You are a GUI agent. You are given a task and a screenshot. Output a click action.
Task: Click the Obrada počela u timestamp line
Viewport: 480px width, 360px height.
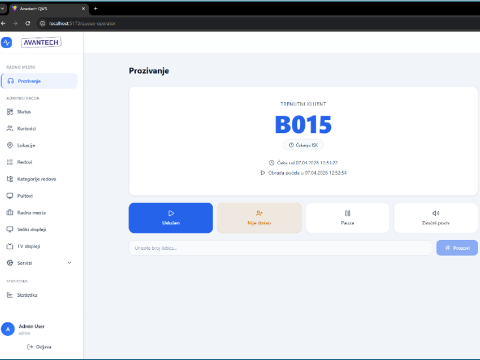303,173
